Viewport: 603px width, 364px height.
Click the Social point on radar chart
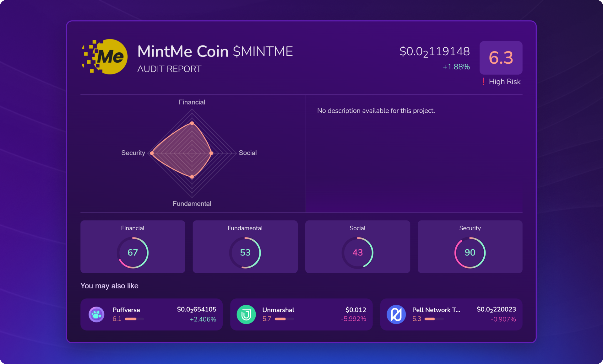pyautogui.click(x=211, y=153)
